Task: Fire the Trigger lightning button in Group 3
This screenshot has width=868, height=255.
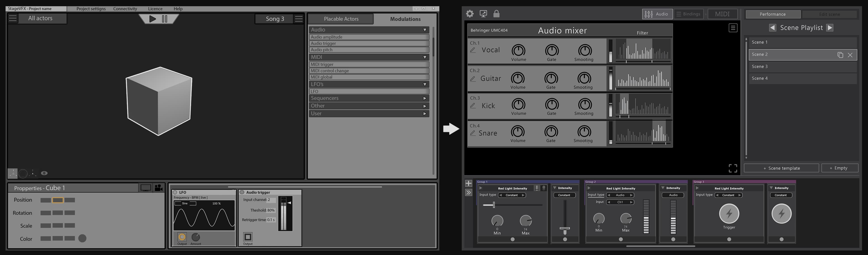Action: 729,214
